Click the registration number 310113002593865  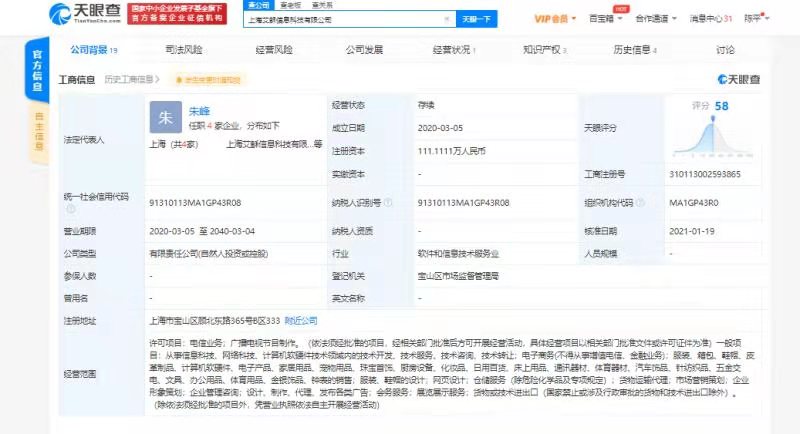point(705,174)
